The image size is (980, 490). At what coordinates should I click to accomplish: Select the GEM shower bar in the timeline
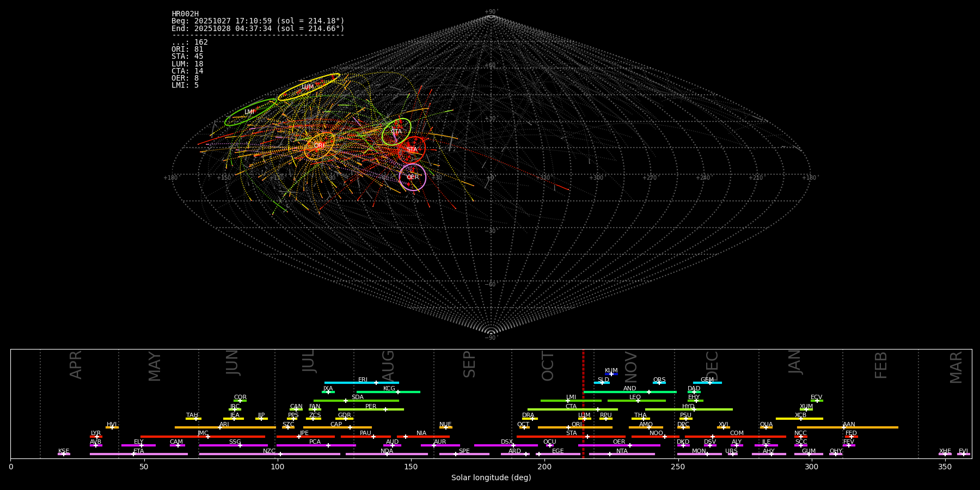coord(707,383)
